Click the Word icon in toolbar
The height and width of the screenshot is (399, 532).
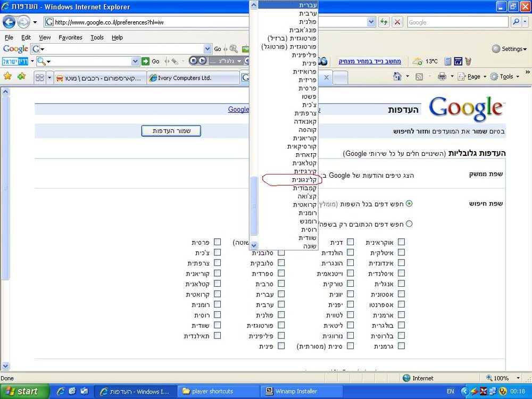click(458, 61)
